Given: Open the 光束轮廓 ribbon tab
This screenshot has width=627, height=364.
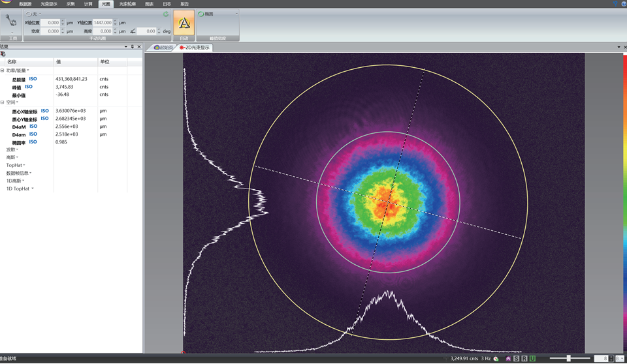Looking at the screenshot, I should coord(127,4).
